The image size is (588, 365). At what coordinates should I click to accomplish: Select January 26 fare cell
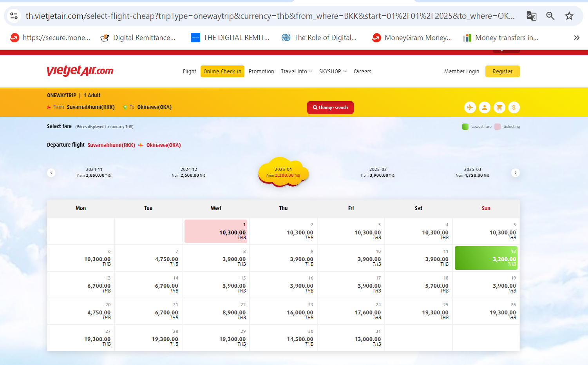click(486, 311)
